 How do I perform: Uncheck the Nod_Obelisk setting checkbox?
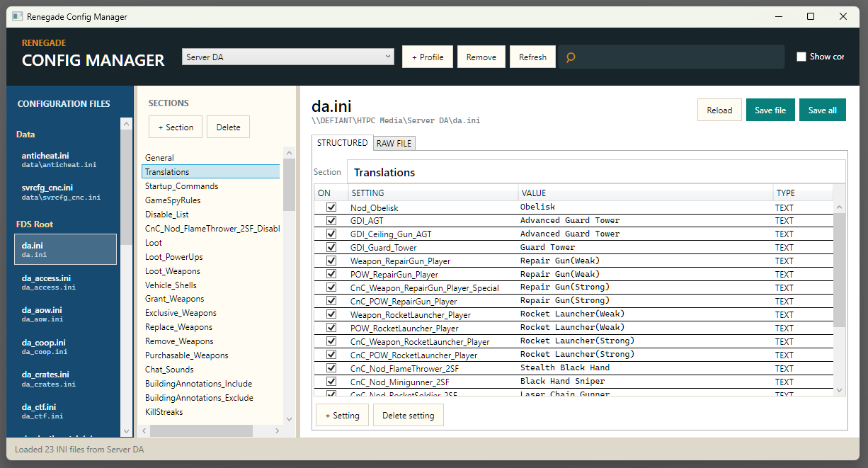[331, 207]
